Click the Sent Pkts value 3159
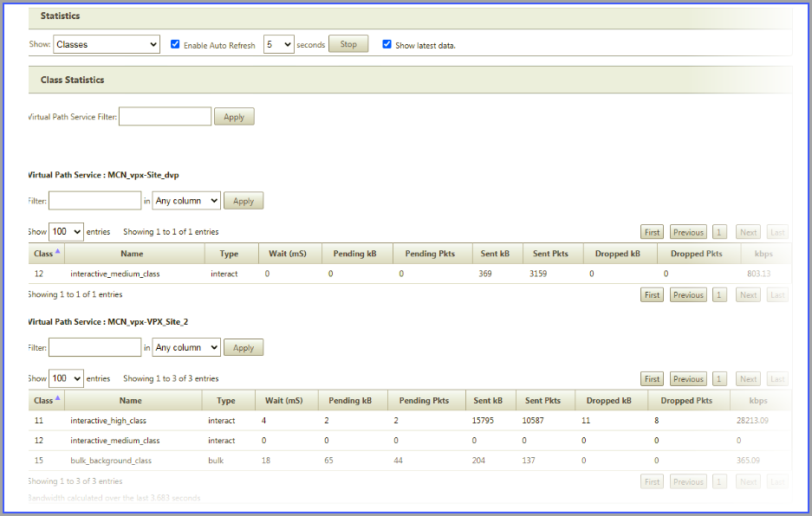Viewport: 812px width, 516px height. click(538, 274)
